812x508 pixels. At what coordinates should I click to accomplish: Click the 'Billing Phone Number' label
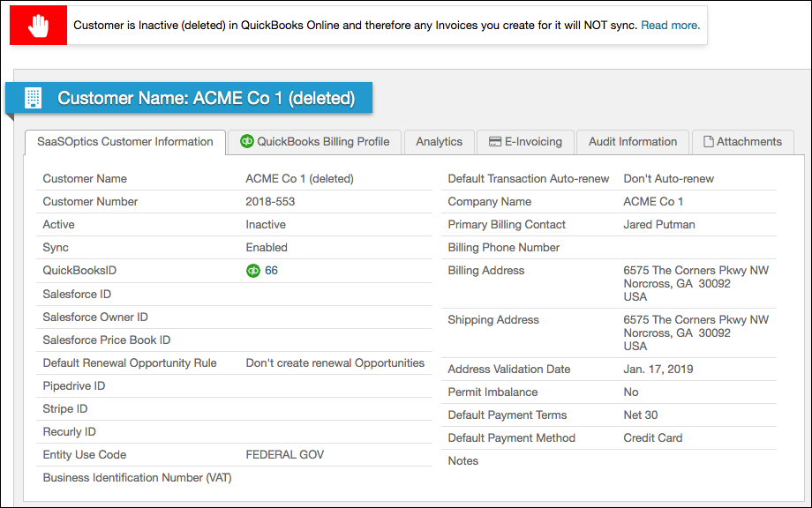[503, 248]
